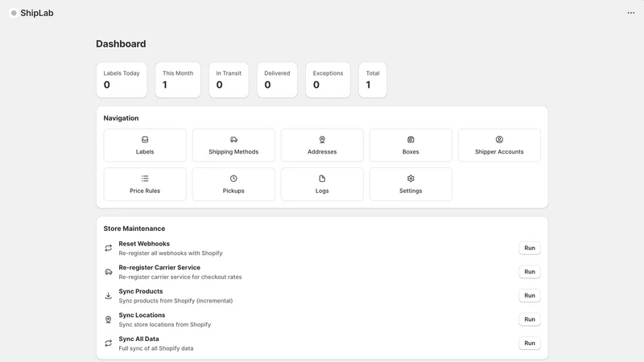Image resolution: width=644 pixels, height=362 pixels.
Task: Run the Sync All Data task
Action: (530, 343)
